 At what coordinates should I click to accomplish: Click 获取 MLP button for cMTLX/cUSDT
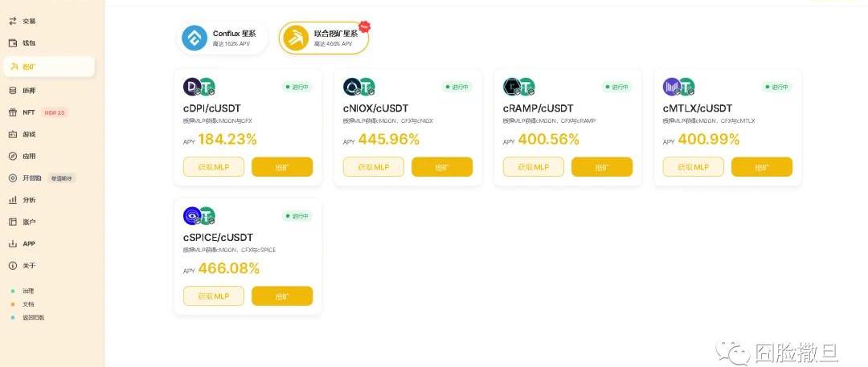point(694,167)
